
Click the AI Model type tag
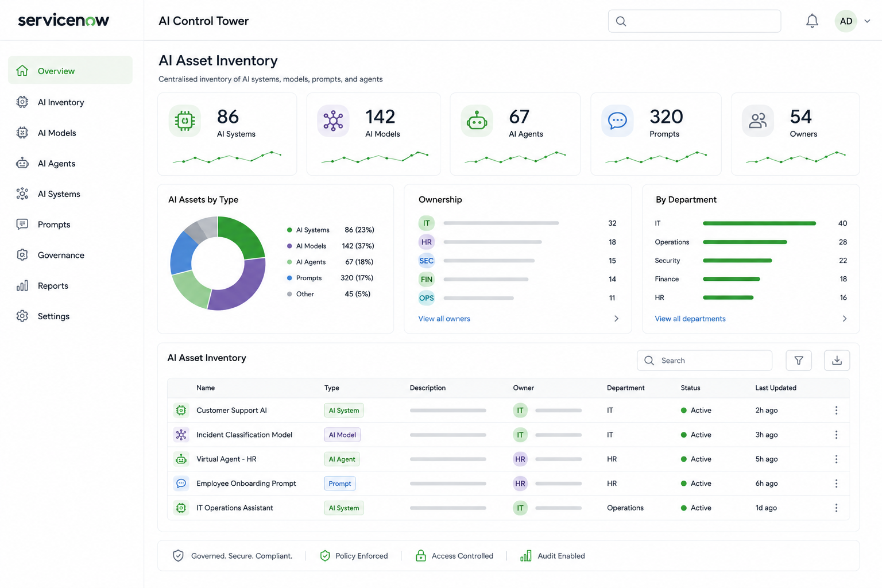(x=342, y=435)
